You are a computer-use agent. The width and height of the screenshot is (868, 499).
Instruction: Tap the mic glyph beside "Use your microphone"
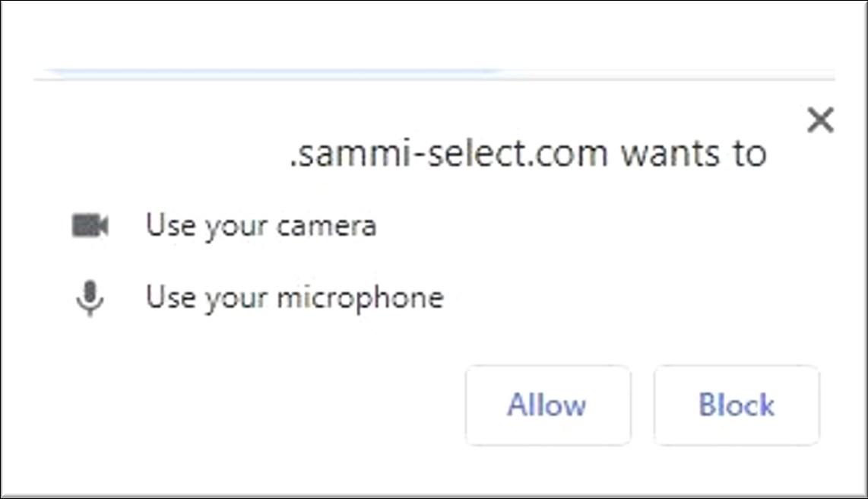point(90,298)
